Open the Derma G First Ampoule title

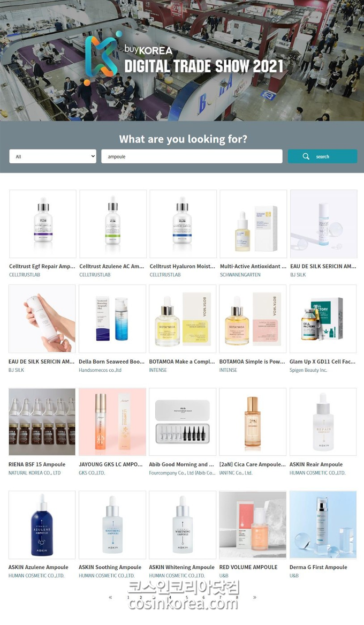click(x=318, y=567)
